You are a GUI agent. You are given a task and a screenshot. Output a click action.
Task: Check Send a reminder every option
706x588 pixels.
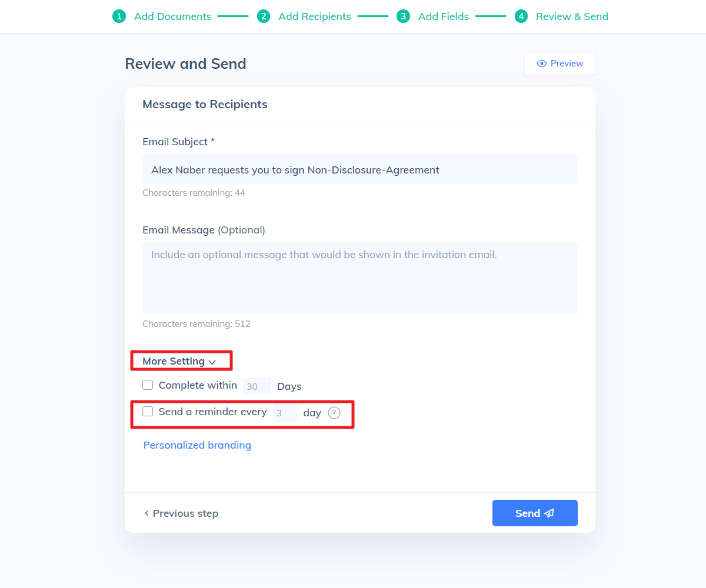(148, 411)
